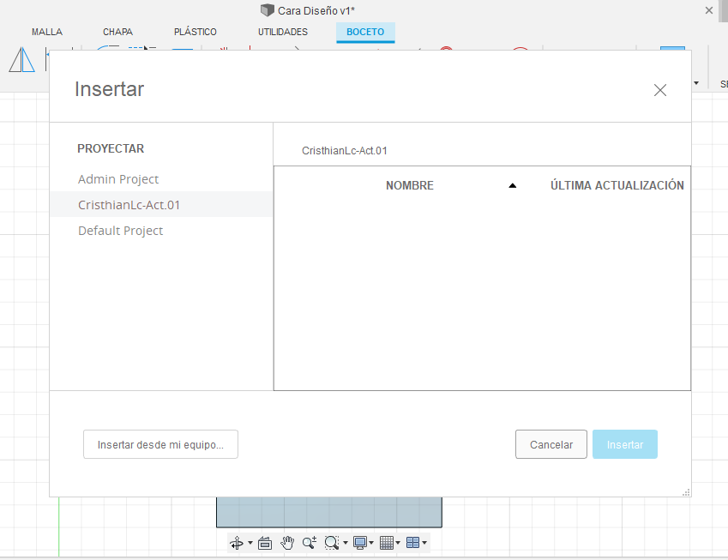
Task: Select CristhianLc-Act.01 project in list
Action: (161, 205)
